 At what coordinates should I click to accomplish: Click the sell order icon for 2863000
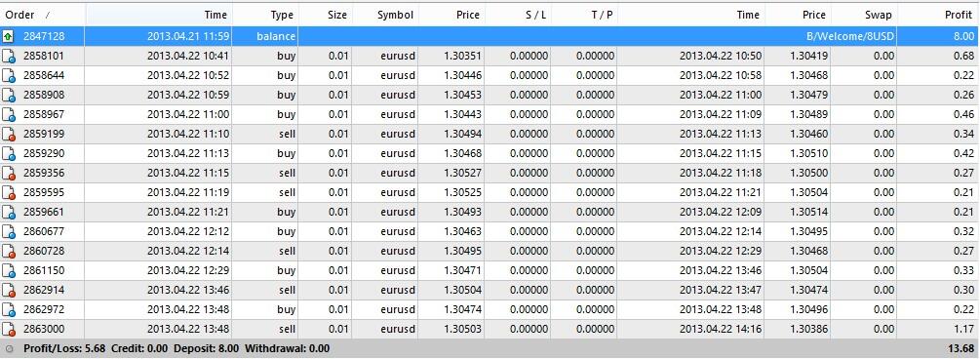8,329
